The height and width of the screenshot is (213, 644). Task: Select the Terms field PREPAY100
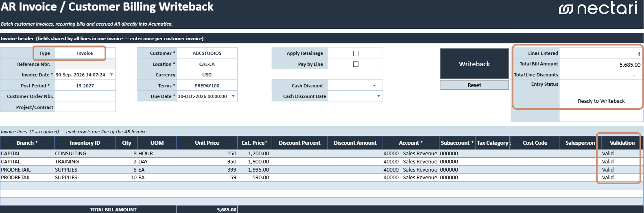(207, 86)
